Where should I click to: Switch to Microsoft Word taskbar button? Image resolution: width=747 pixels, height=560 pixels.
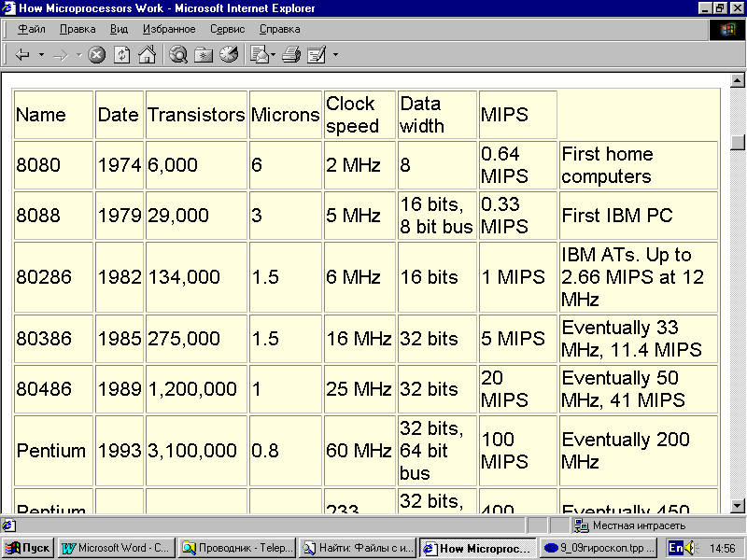click(x=117, y=548)
